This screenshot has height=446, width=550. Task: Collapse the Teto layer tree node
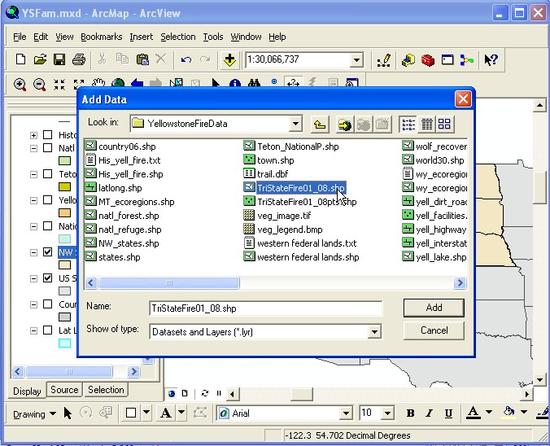(x=33, y=174)
